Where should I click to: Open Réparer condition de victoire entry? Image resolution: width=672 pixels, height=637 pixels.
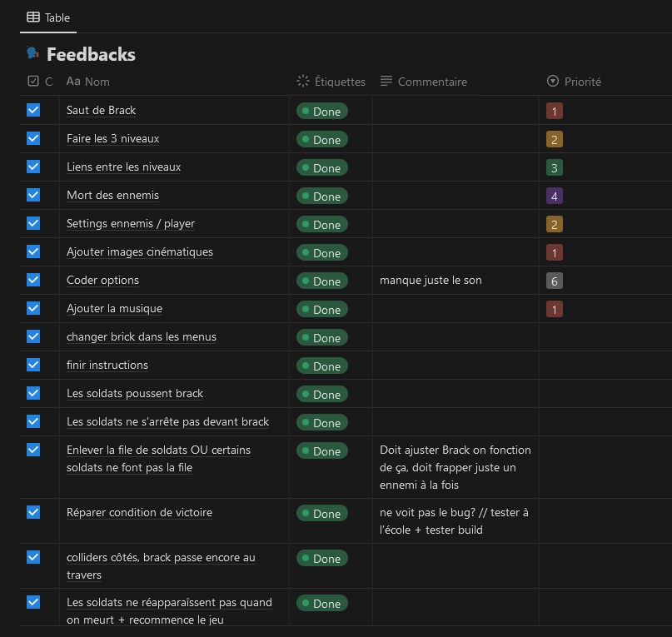click(x=139, y=512)
